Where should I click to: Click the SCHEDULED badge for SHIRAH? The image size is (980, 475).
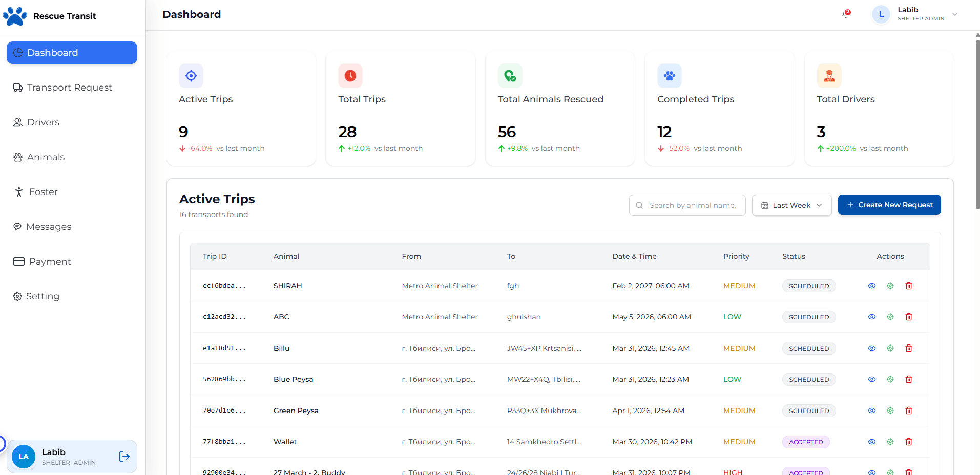tap(809, 286)
